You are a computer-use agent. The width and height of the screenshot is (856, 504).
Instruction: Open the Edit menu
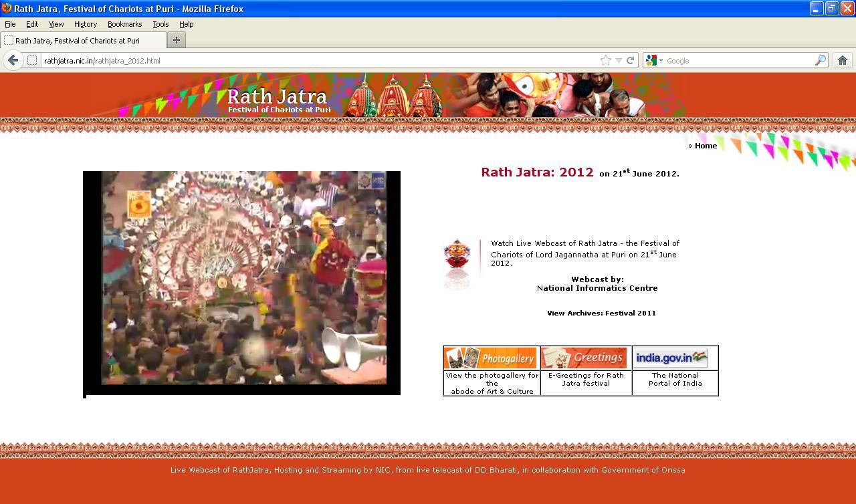click(x=32, y=24)
